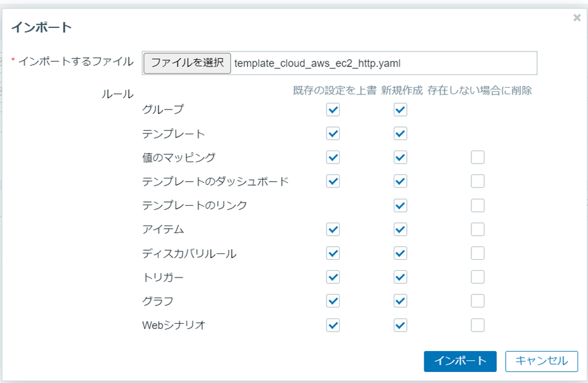The height and width of the screenshot is (383, 588).
Task: Enable テンプレートのダッシュボード delete missing checkbox
Action: 478,181
